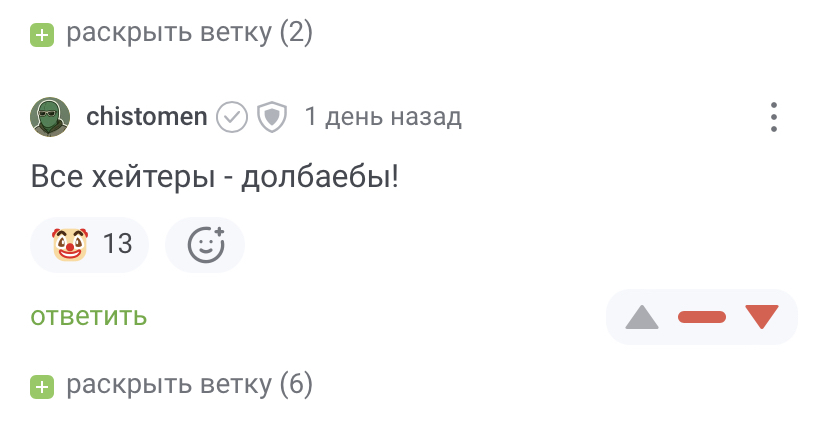
Task: Click the shield badge next to the username
Action: coord(272,117)
